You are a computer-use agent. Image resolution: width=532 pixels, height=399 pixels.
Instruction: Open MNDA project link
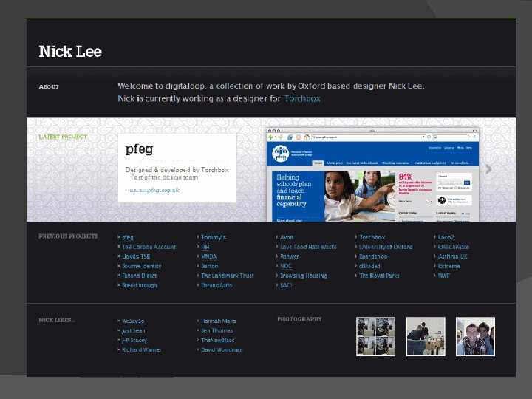click(x=209, y=256)
